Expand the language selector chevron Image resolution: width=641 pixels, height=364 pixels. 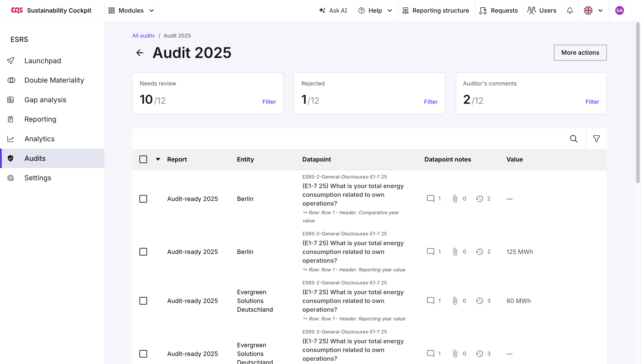coord(600,10)
